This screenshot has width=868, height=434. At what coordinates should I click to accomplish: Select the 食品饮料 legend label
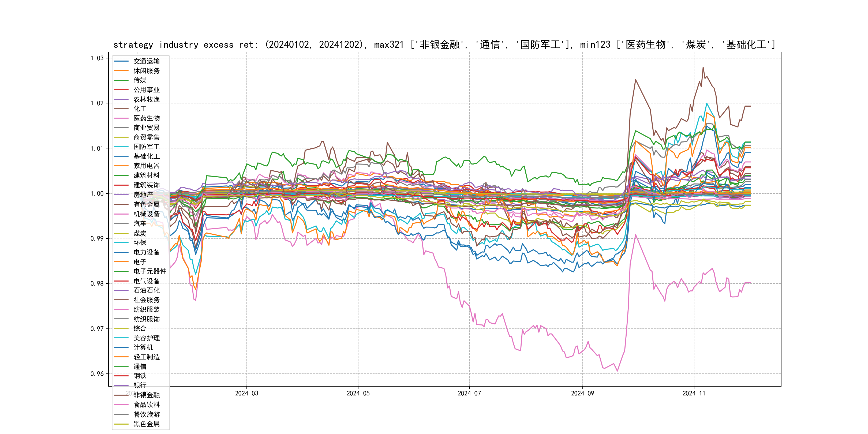146,404
